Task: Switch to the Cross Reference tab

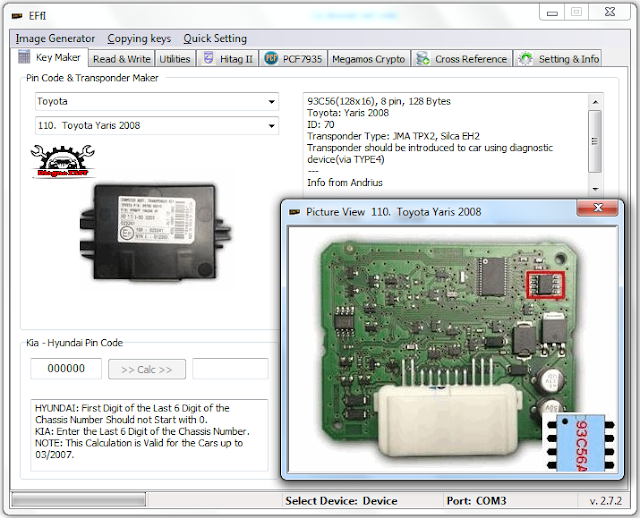Action: pyautogui.click(x=462, y=59)
